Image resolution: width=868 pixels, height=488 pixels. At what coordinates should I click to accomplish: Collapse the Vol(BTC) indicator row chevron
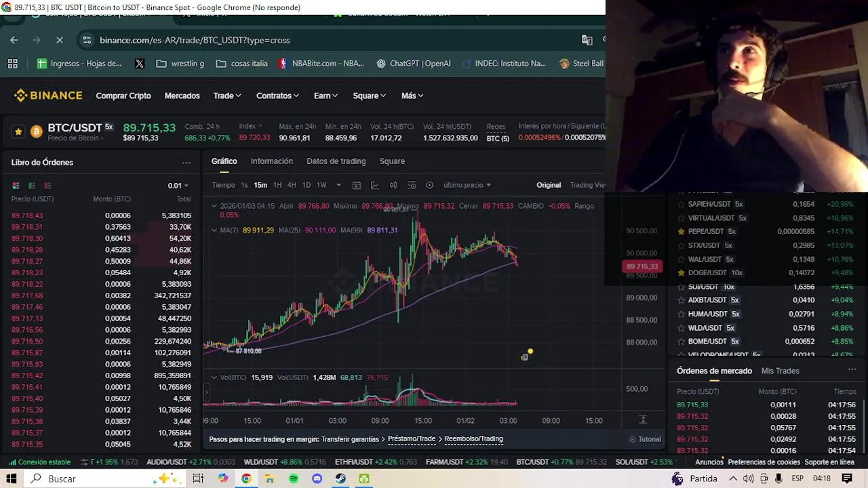pos(214,378)
